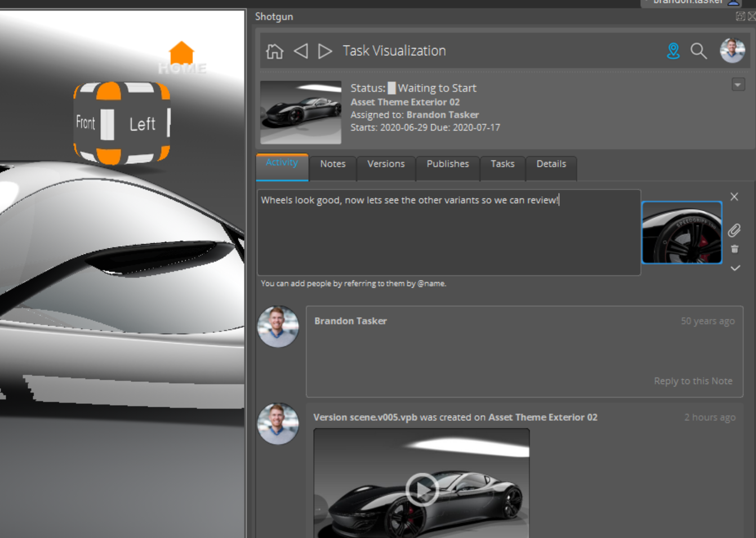
Task: Click Reply to this Note
Action: point(693,381)
